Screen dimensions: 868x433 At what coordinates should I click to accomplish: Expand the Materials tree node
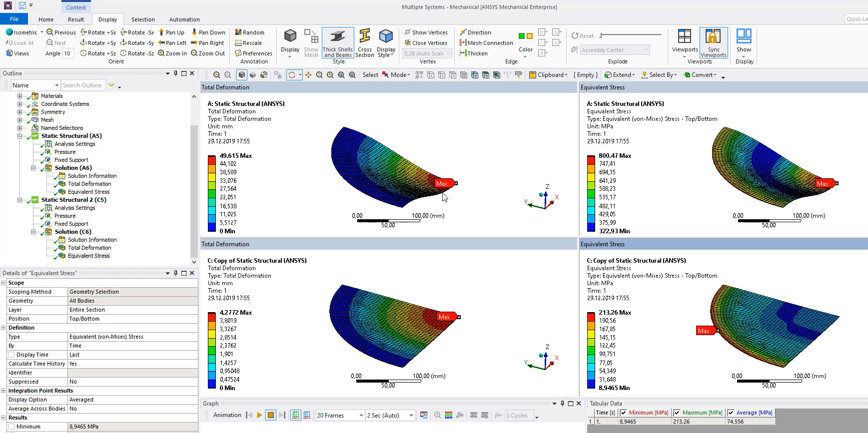[x=20, y=96]
